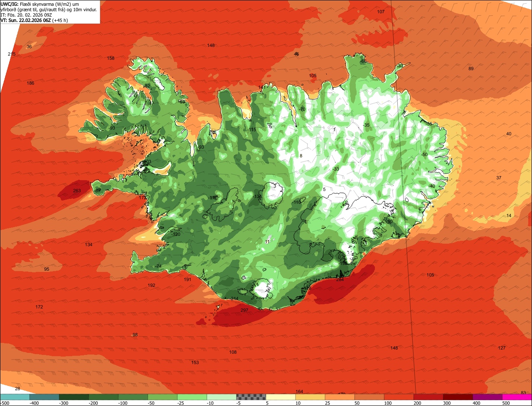Click the value 186 over the northwest sea
The image size is (532, 406).
[x=30, y=83]
